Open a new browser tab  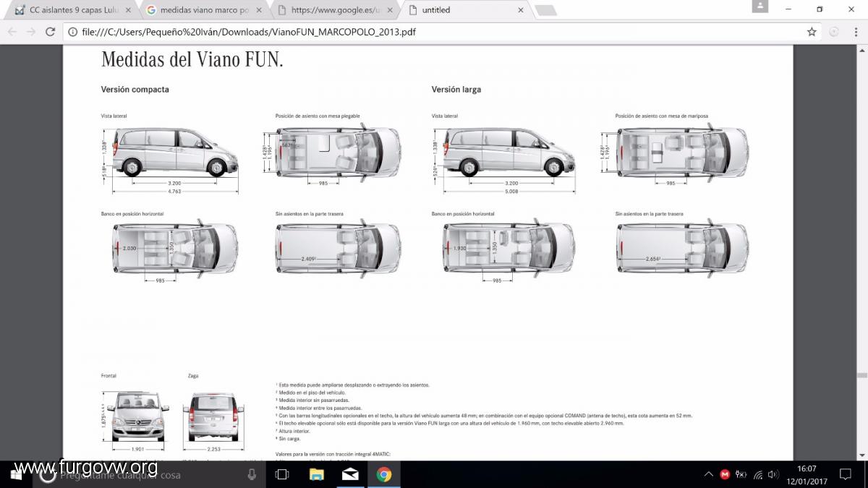pyautogui.click(x=545, y=10)
